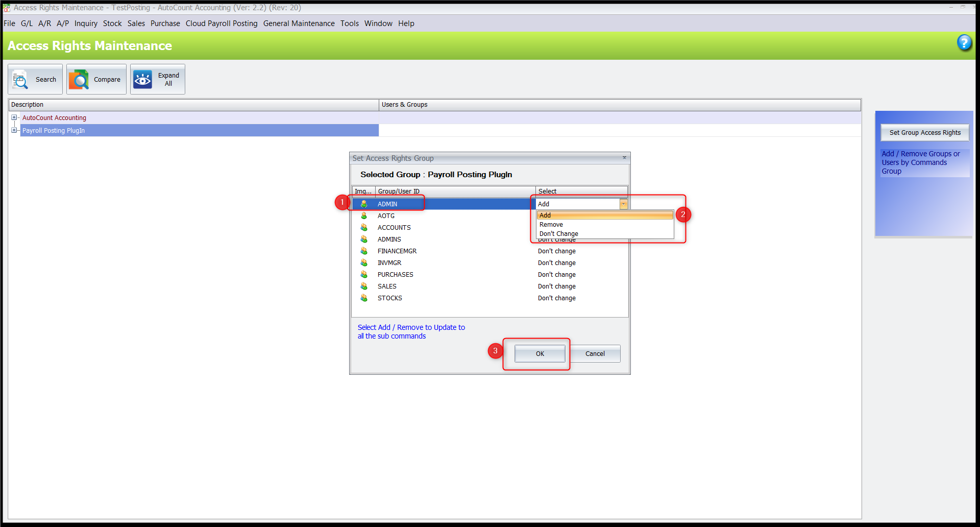Click the FINANCEMGR group icon
The height and width of the screenshot is (527, 980).
(x=364, y=251)
